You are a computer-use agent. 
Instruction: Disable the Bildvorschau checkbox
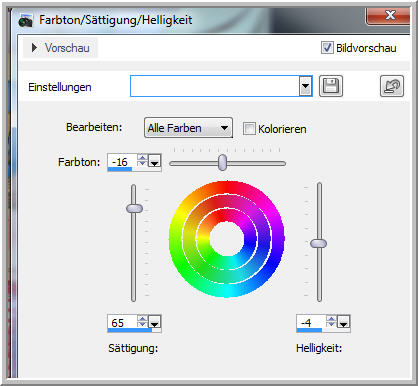point(327,48)
